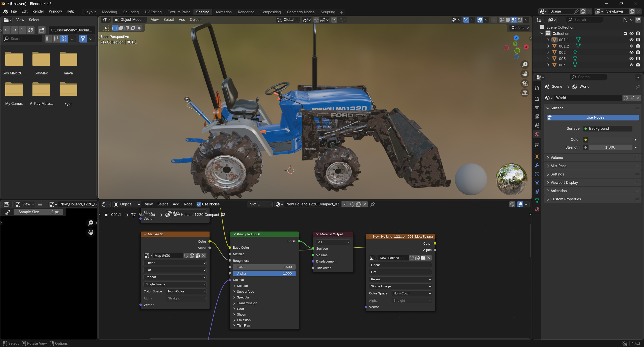
Task: Open the View Layer properties tab
Action: click(537, 117)
